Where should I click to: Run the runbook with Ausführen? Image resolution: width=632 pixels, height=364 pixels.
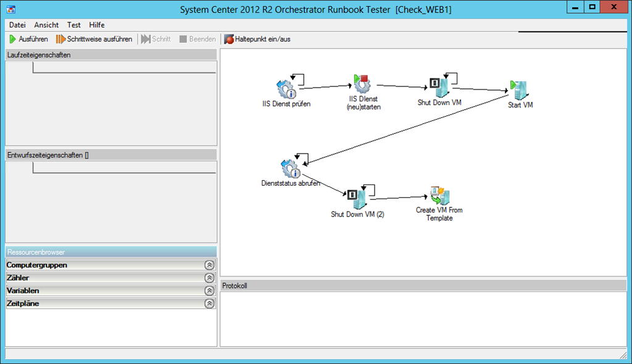28,39
